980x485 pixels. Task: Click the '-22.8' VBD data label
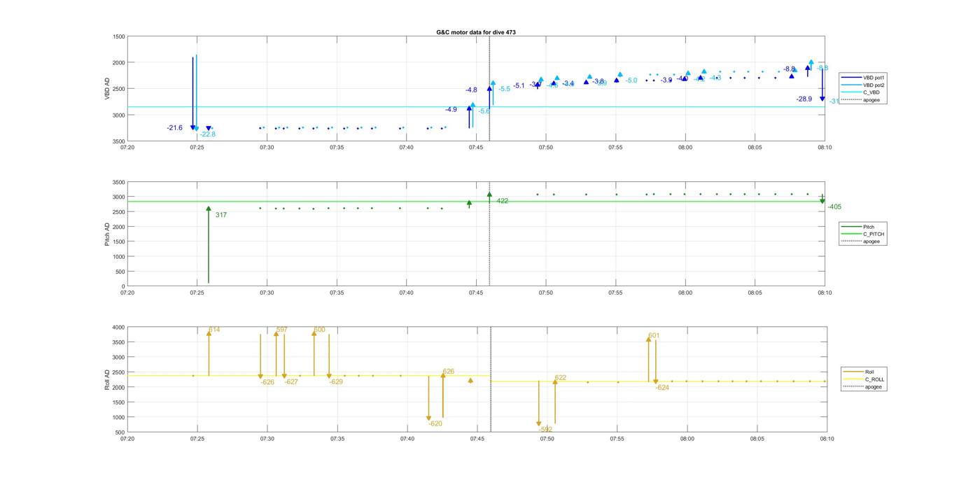point(208,134)
